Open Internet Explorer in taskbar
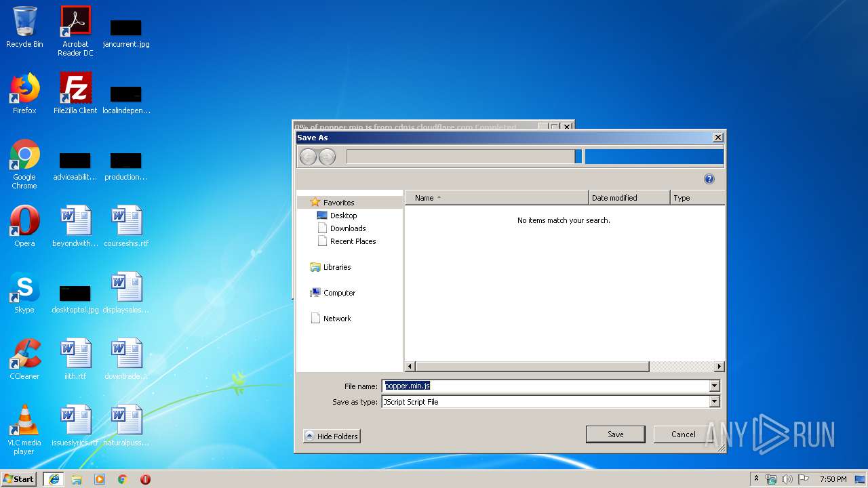The height and width of the screenshot is (488, 868). coord(54,479)
